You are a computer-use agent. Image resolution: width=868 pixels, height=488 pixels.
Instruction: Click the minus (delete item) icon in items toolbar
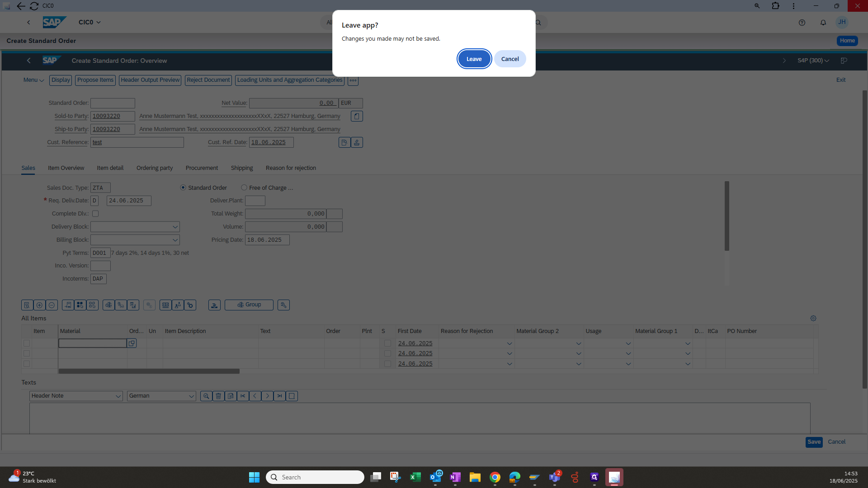(x=52, y=305)
